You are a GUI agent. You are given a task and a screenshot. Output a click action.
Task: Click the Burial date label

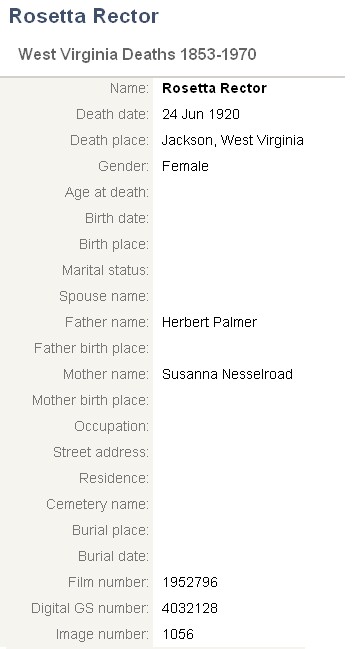[x=113, y=556]
